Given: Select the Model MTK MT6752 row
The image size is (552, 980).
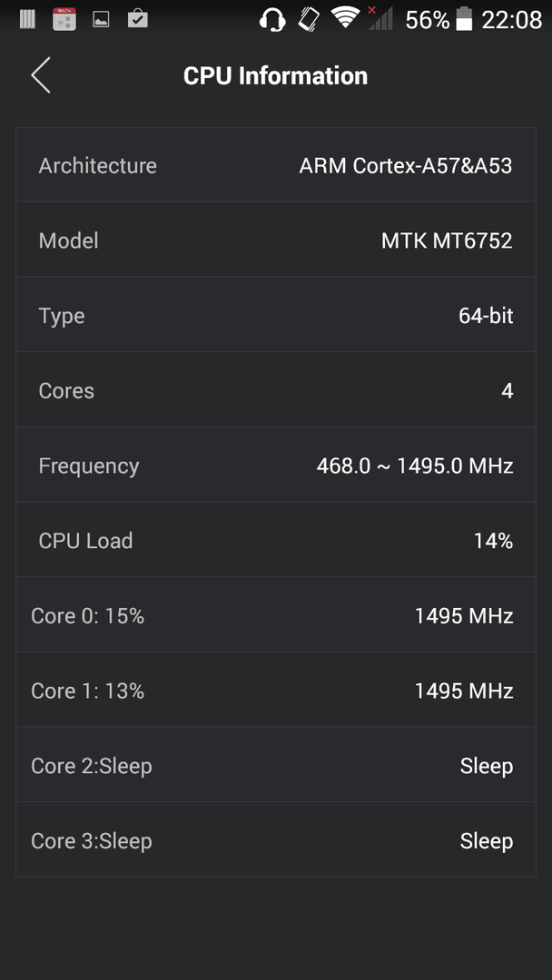Looking at the screenshot, I should pos(276,240).
